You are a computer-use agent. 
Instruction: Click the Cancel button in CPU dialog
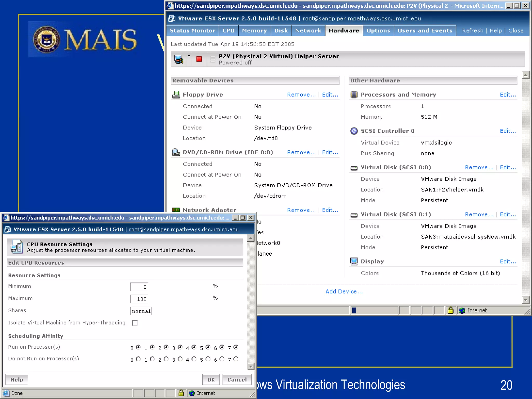click(x=237, y=380)
